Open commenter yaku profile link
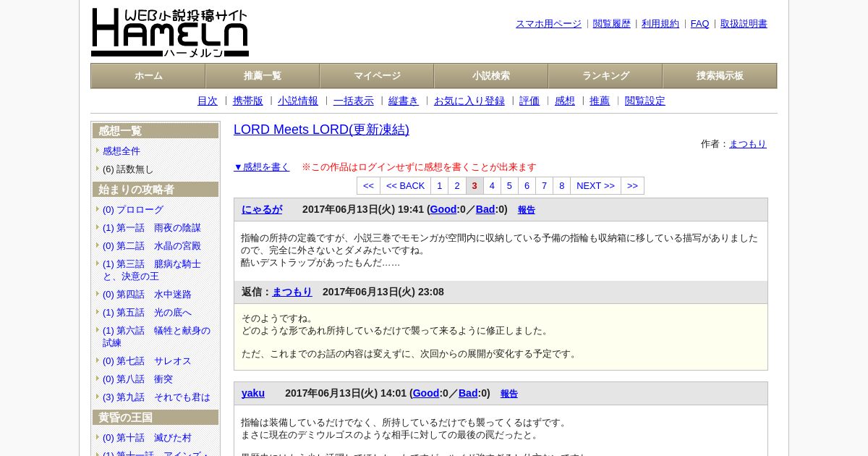Image resolution: width=868 pixels, height=456 pixels. pyautogui.click(x=253, y=393)
